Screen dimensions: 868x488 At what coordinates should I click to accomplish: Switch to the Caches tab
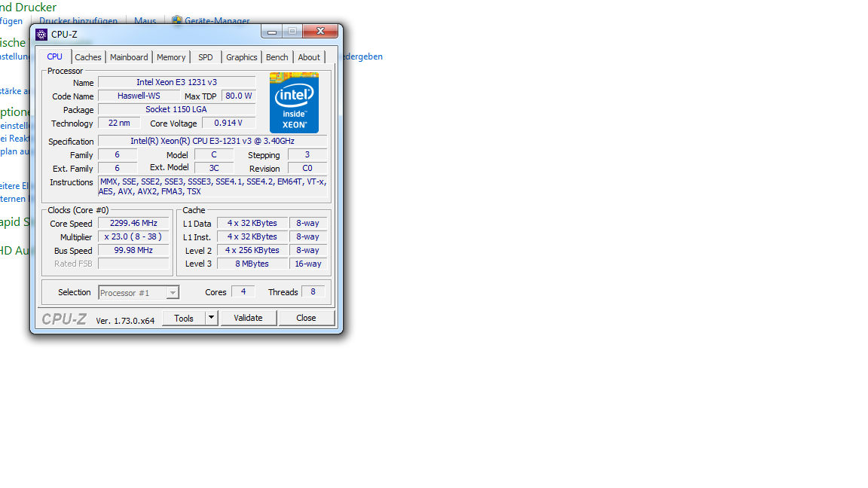88,57
